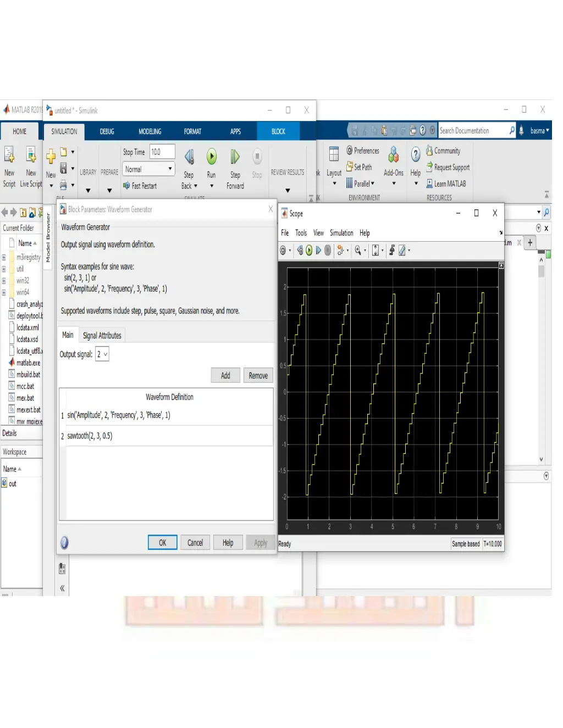Viewport: 563px width, 728px height.
Task: Click the Request Support link
Action: tap(448, 167)
